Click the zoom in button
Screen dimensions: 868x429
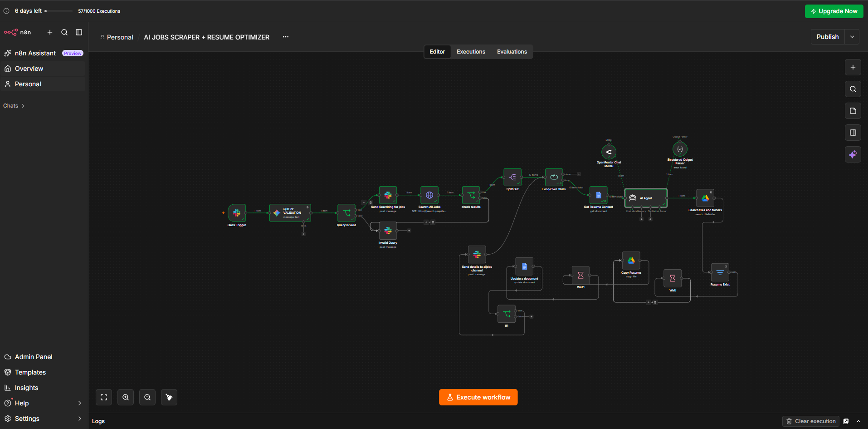point(126,397)
